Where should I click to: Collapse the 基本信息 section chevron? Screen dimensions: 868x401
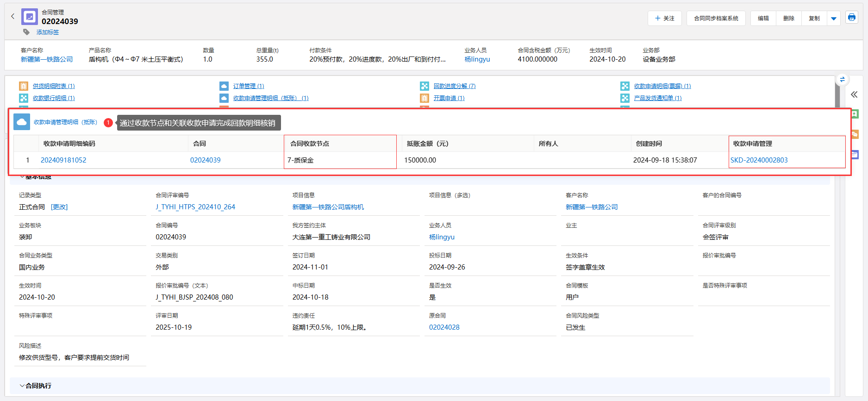click(x=21, y=177)
